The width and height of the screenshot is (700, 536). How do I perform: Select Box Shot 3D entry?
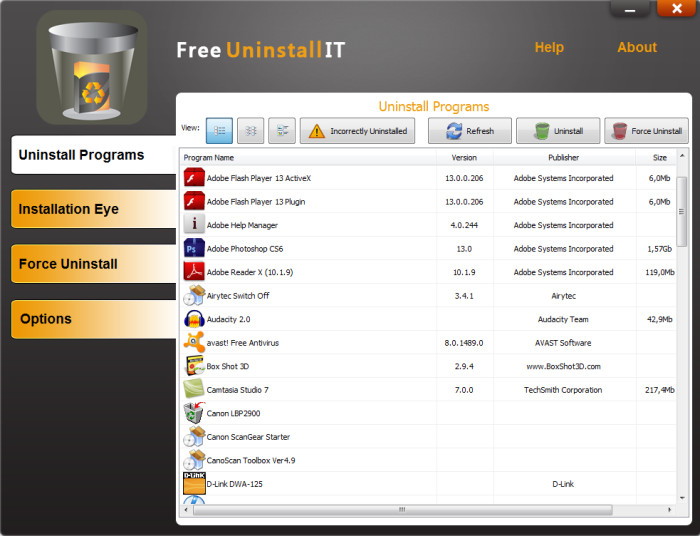click(428, 366)
